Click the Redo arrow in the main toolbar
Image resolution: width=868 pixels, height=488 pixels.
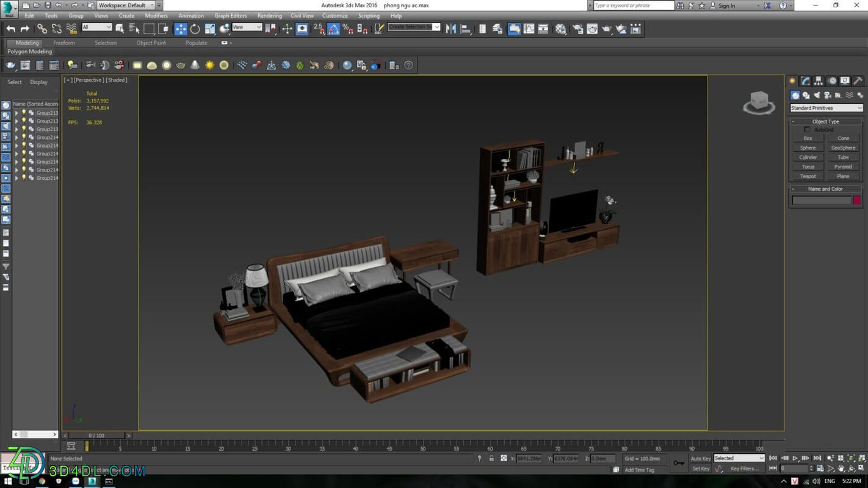pos(25,29)
